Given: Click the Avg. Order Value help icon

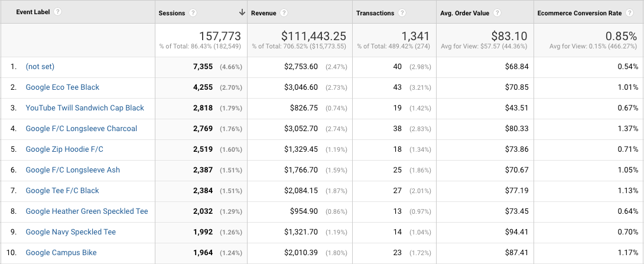Looking at the screenshot, I should click(499, 13).
